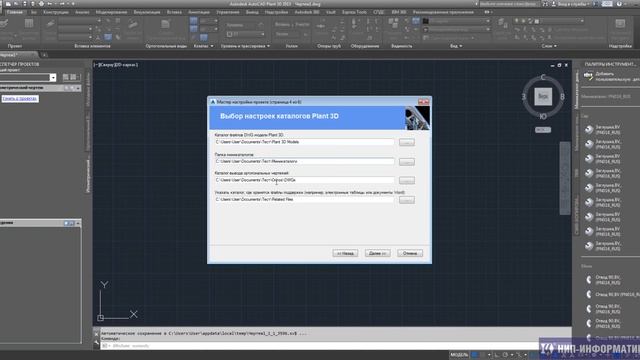640x360 pixels.
Task: Click the Ю (south) compass label on ViewCube
Action: click(x=543, y=117)
